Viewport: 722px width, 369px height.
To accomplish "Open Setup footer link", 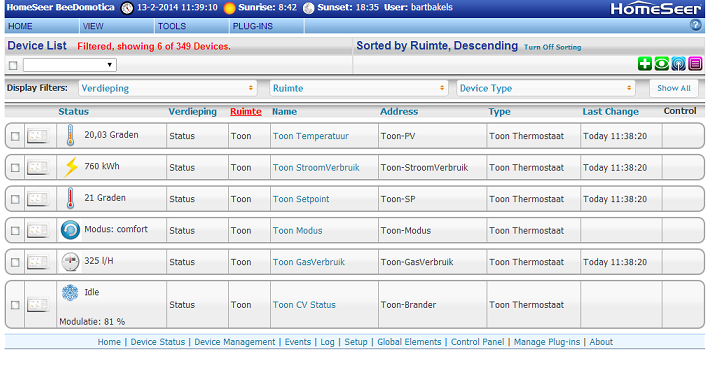I will coord(356,342).
